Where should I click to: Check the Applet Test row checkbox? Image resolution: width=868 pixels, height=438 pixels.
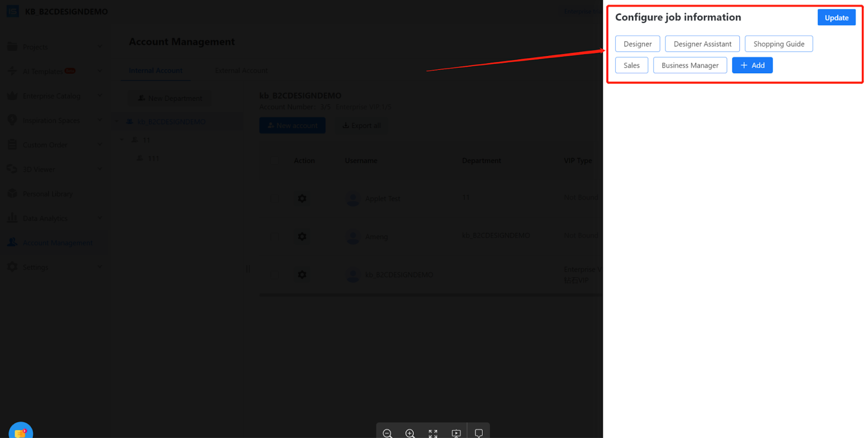pyautogui.click(x=273, y=199)
